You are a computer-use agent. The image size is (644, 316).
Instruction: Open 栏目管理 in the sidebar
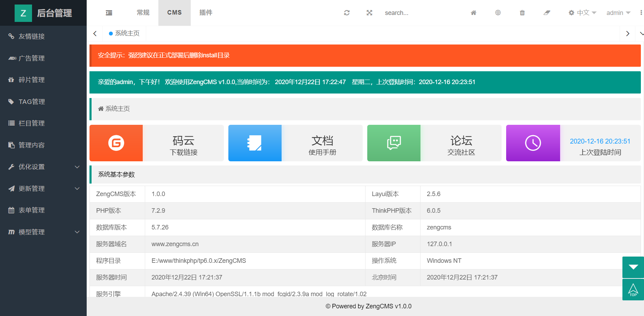pos(32,123)
